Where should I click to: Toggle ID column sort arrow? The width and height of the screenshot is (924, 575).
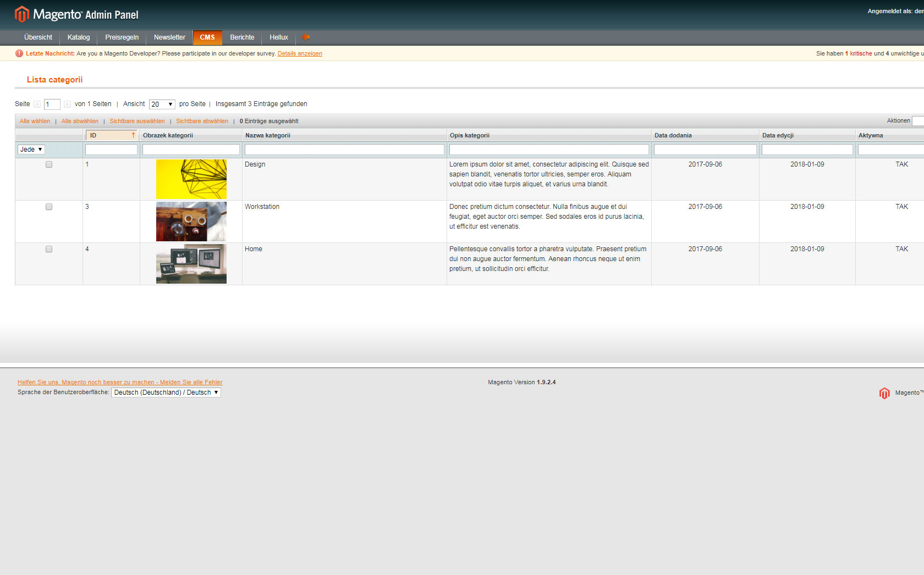133,135
